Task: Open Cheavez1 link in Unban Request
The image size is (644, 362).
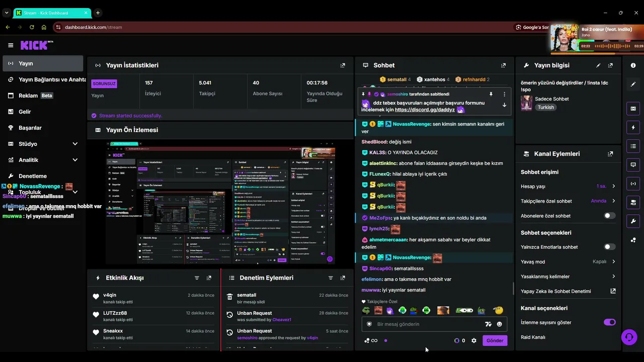Action: click(282, 320)
